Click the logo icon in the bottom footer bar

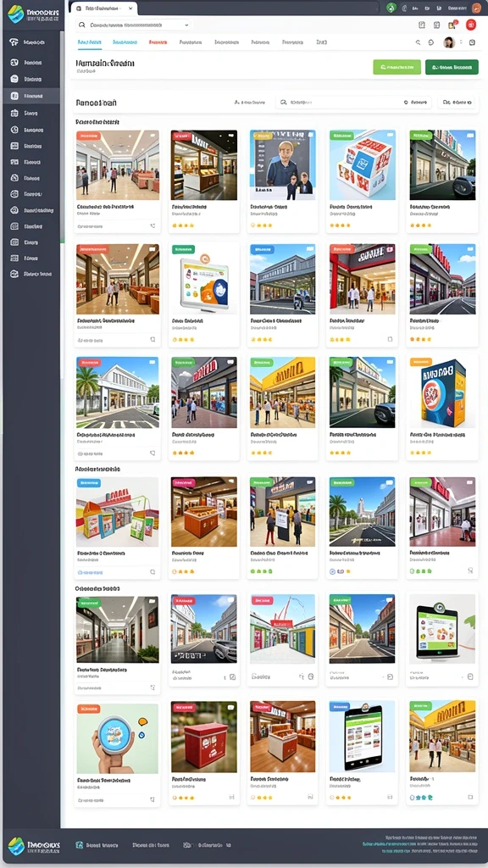[16, 846]
